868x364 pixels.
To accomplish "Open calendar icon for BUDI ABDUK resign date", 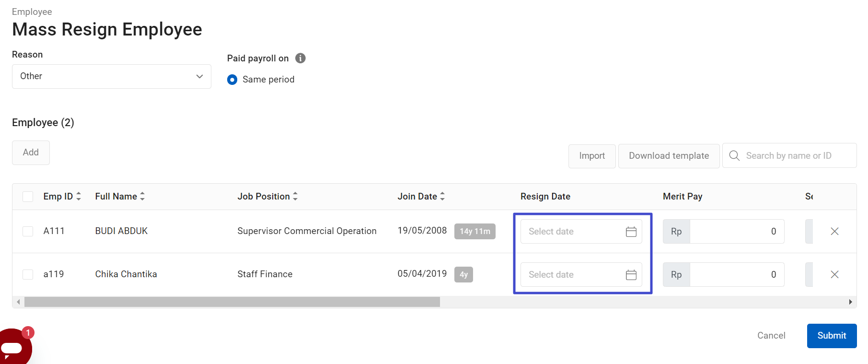I will tap(631, 232).
